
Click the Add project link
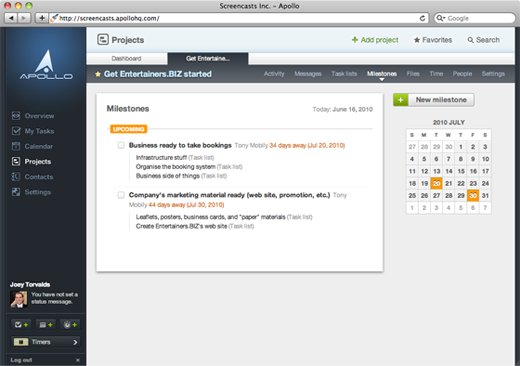click(x=375, y=40)
